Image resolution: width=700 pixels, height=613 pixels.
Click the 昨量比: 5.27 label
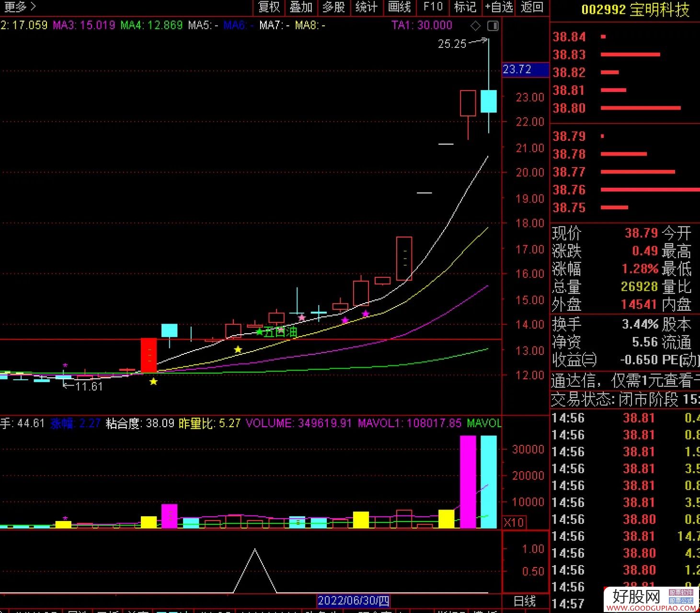pos(209,423)
